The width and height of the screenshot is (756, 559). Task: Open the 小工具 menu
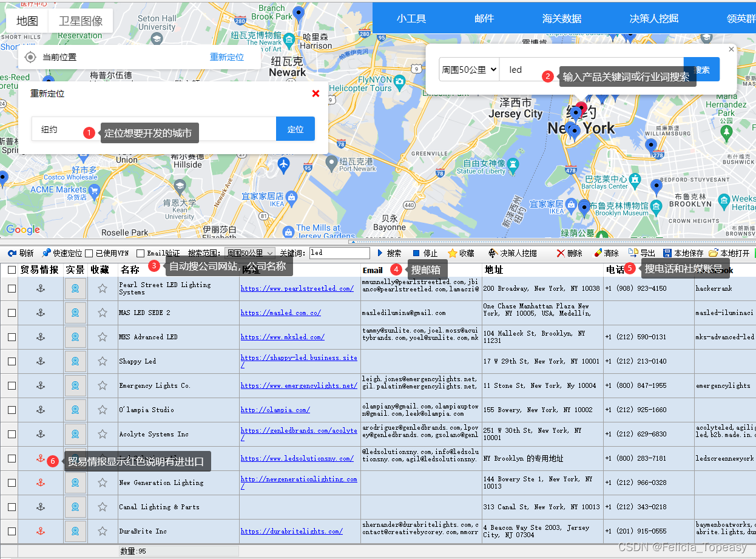coord(411,18)
